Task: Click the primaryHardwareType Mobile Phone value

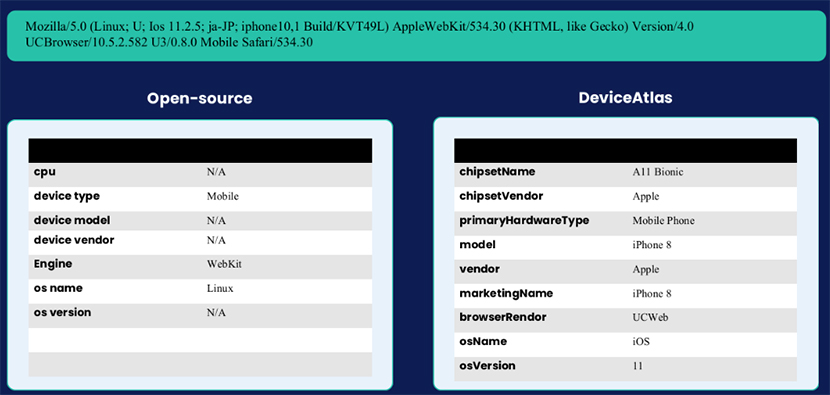Action: click(x=663, y=221)
